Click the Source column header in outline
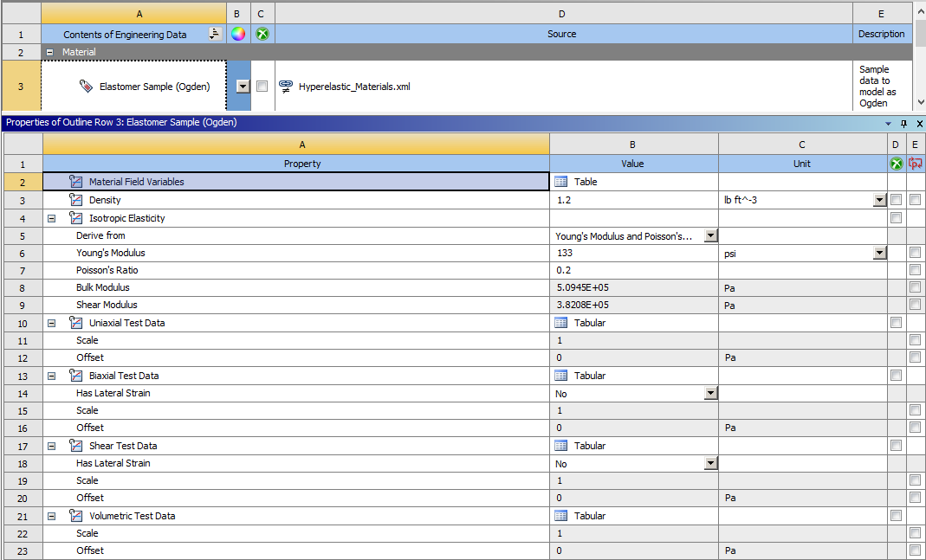This screenshot has height=560, width=926. tap(564, 34)
